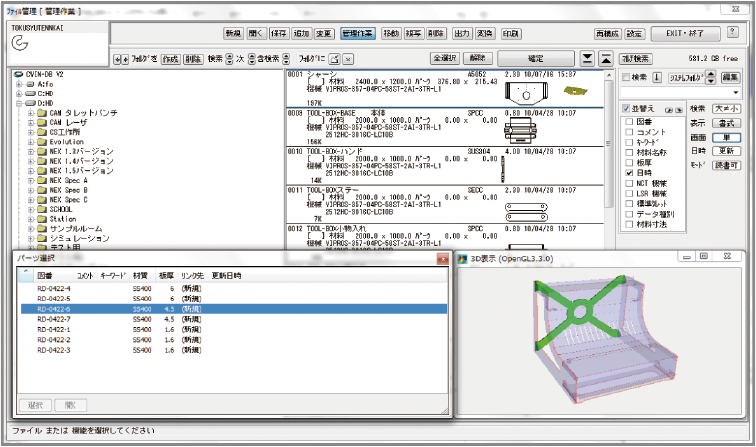Check the データ種別 checkbox

pyautogui.click(x=629, y=214)
